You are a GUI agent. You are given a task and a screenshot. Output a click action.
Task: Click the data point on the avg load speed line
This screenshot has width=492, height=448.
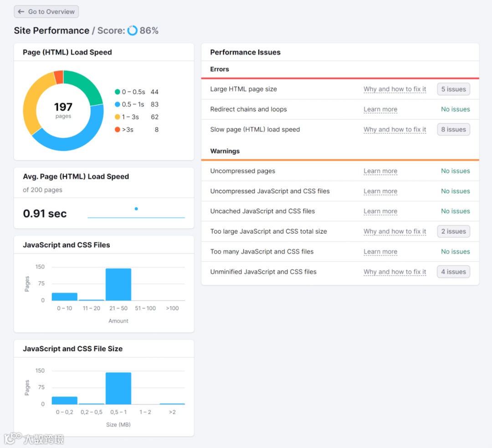tap(136, 209)
